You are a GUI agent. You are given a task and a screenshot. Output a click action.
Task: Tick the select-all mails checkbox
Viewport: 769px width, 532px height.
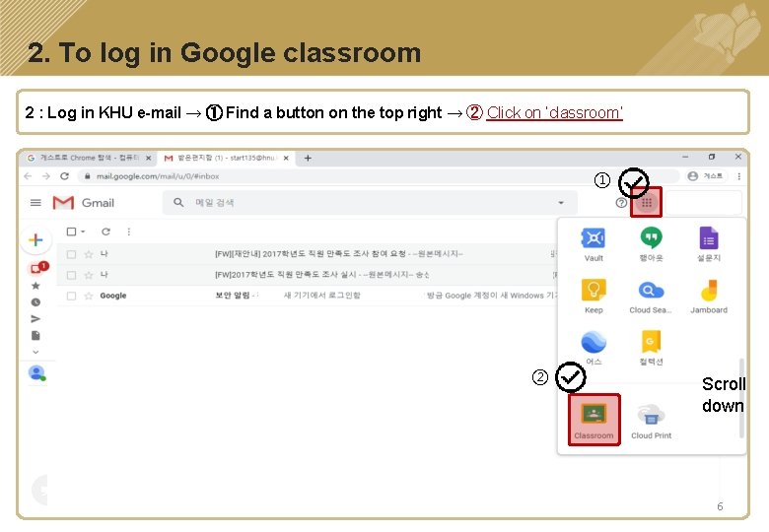[71, 232]
